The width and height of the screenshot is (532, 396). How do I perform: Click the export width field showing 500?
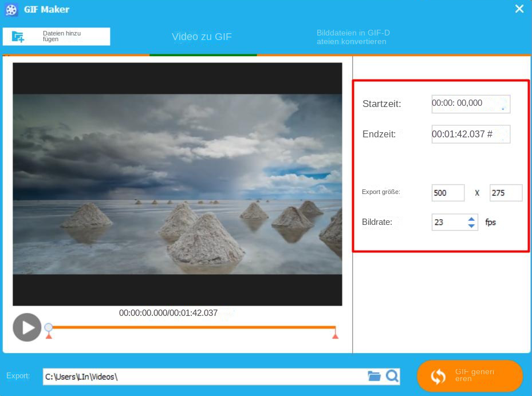tap(448, 193)
